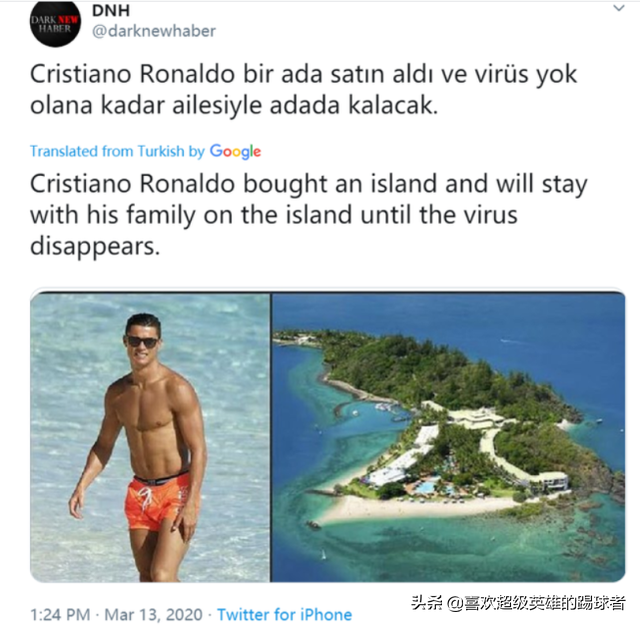Click the sunglasses on the man's face
The height and width of the screenshot is (625, 640).
point(142,341)
